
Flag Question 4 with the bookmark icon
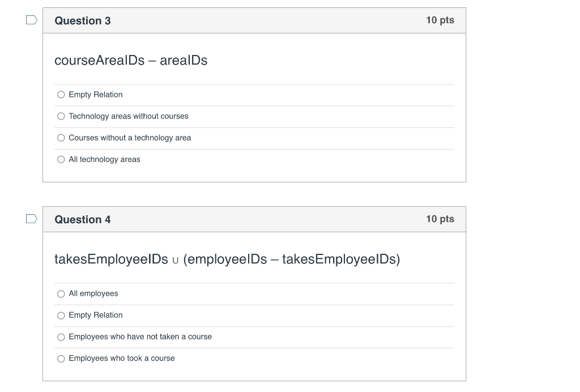tap(32, 219)
